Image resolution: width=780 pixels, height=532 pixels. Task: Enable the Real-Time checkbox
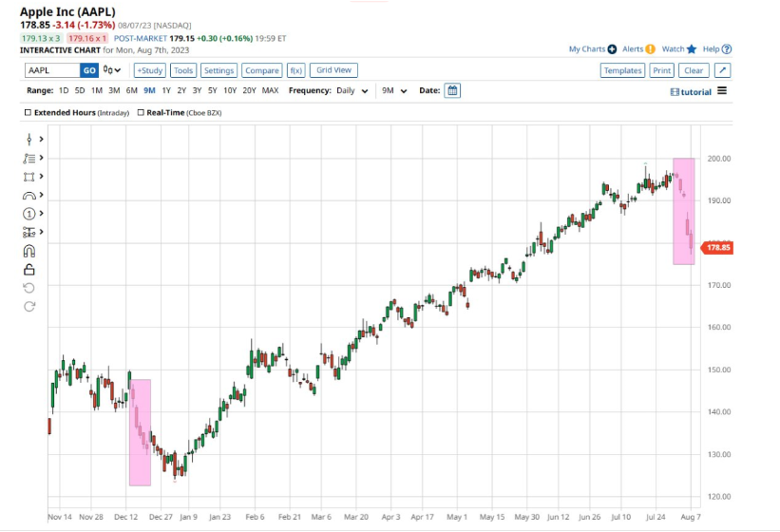click(x=140, y=112)
